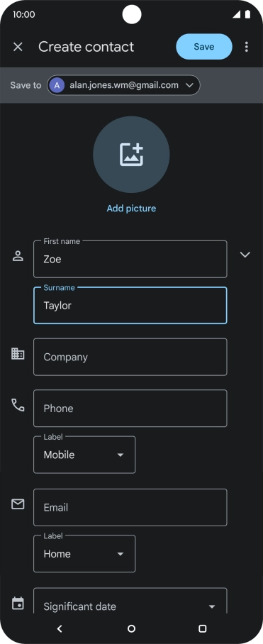Expand more name fields chevron

245,255
